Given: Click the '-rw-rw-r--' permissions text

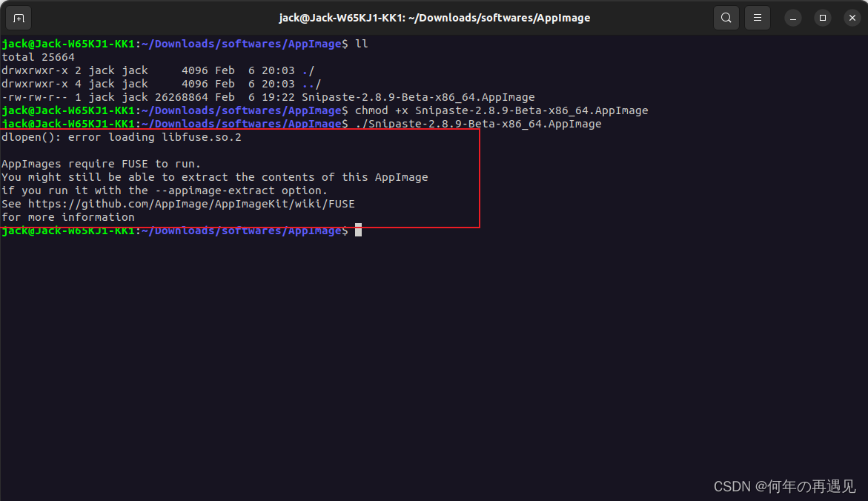Looking at the screenshot, I should [x=34, y=97].
